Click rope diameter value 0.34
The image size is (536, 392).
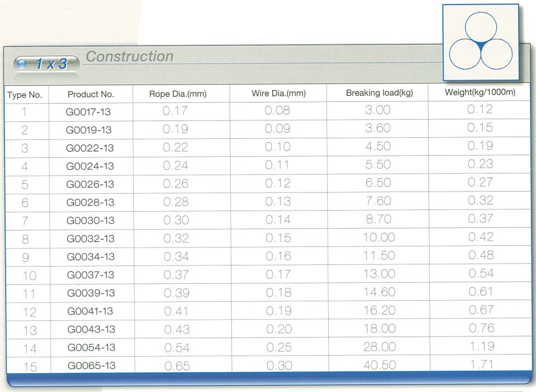pyautogui.click(x=176, y=256)
